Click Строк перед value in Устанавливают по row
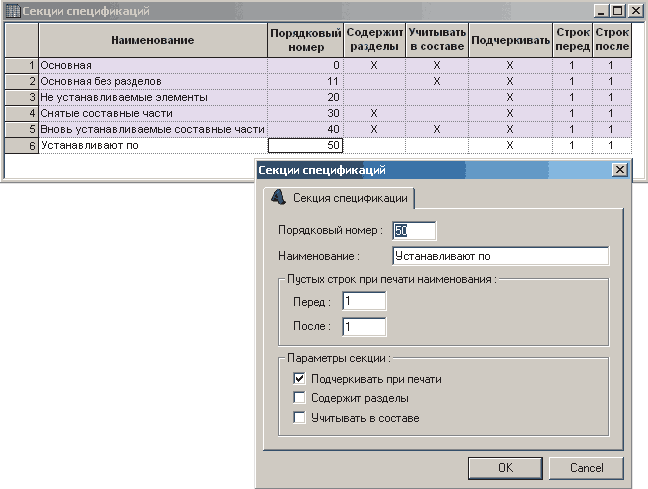 [572, 146]
